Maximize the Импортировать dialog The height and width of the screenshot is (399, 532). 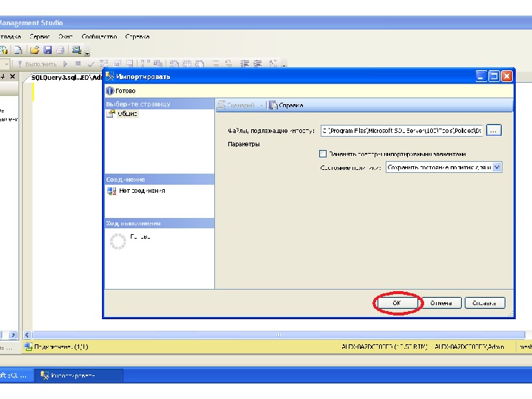(x=494, y=76)
